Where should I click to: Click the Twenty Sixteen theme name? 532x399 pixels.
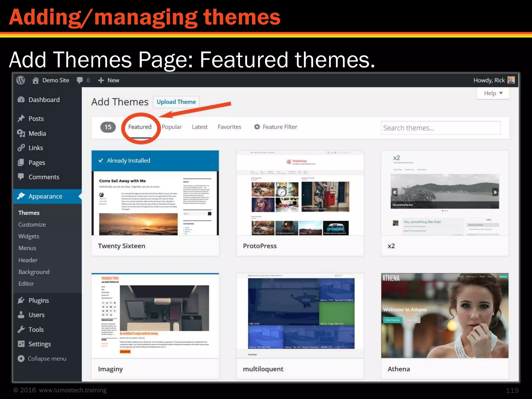click(122, 246)
